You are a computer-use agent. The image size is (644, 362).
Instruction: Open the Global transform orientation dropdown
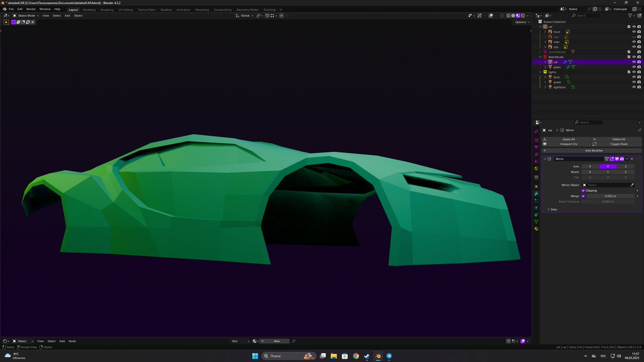click(245, 16)
